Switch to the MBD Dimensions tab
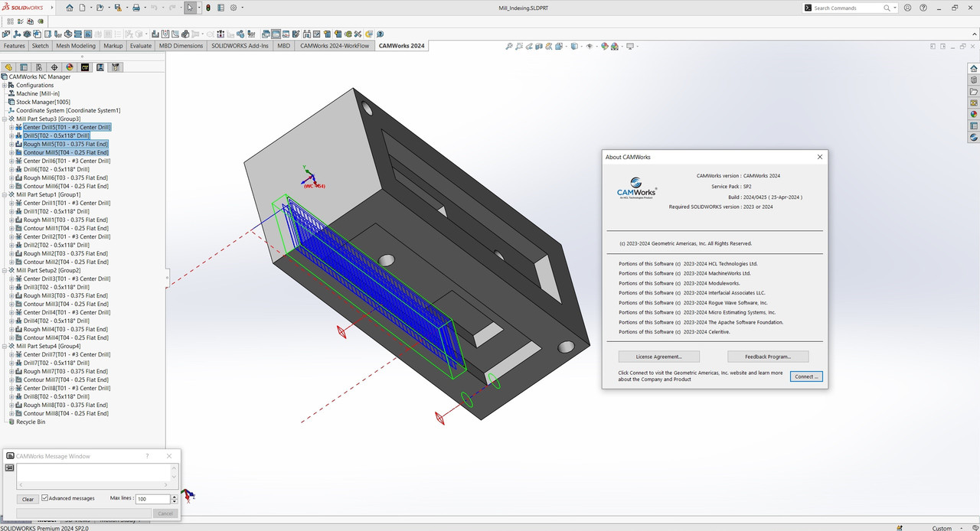The height and width of the screenshot is (531, 980). 181,46
